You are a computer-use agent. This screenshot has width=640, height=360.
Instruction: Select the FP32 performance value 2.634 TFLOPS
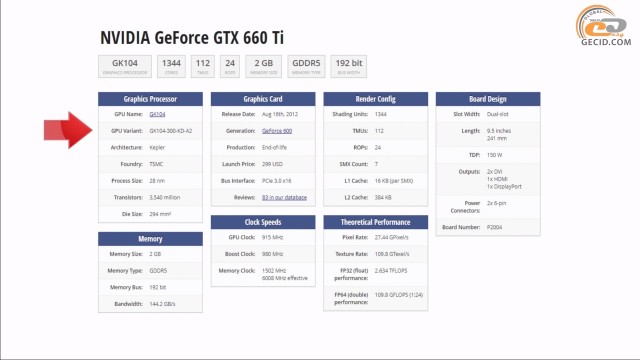point(391,271)
